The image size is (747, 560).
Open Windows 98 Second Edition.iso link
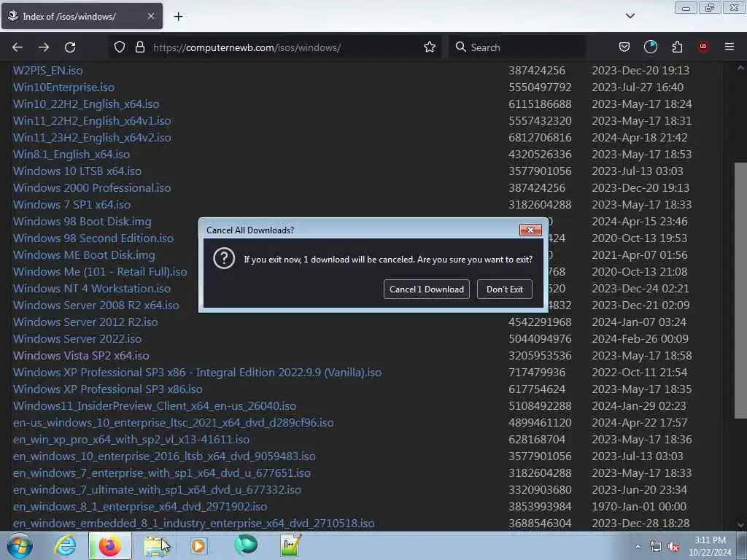(93, 238)
